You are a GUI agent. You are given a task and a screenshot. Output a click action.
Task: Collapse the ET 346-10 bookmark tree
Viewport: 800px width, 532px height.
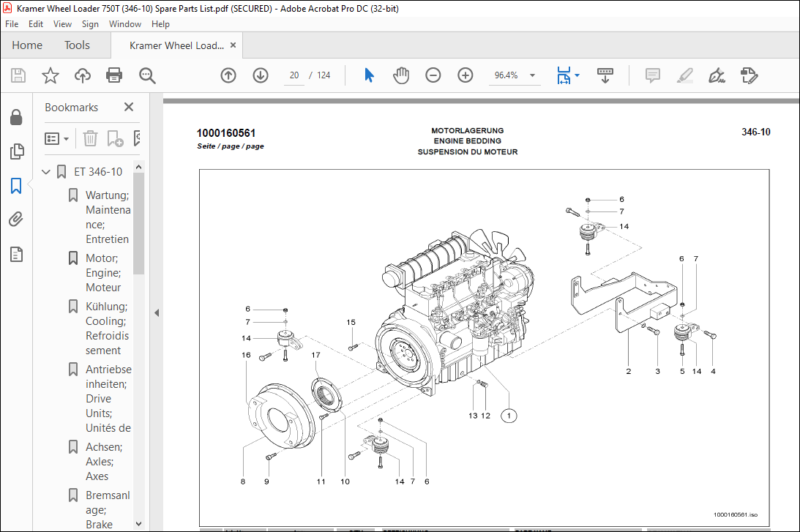(46, 172)
